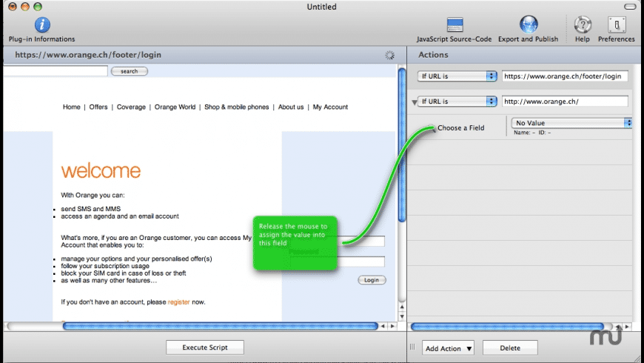Open Preferences from the toolbar

tap(617, 25)
